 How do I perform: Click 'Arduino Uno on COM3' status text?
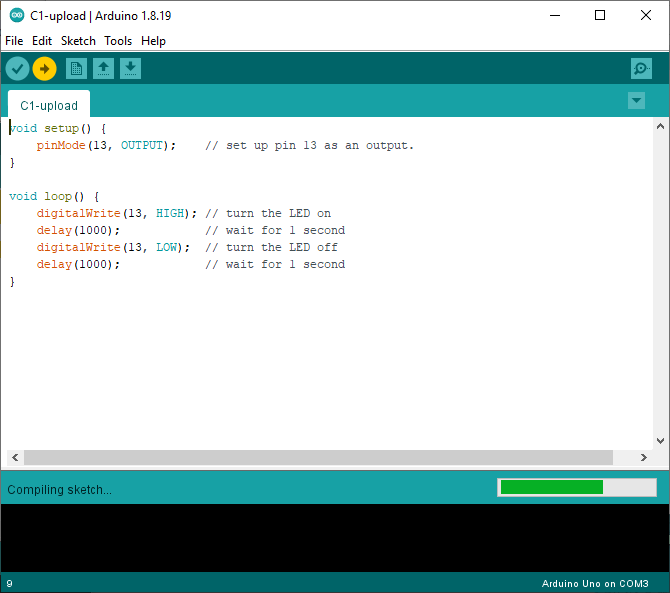(595, 584)
